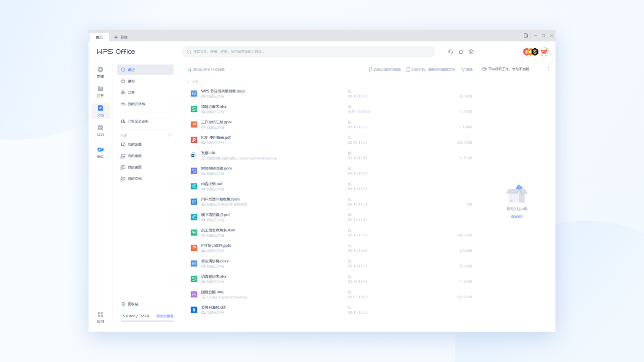
Task: Click the docx icon of WPS 节日活动策划案
Action: (194, 94)
